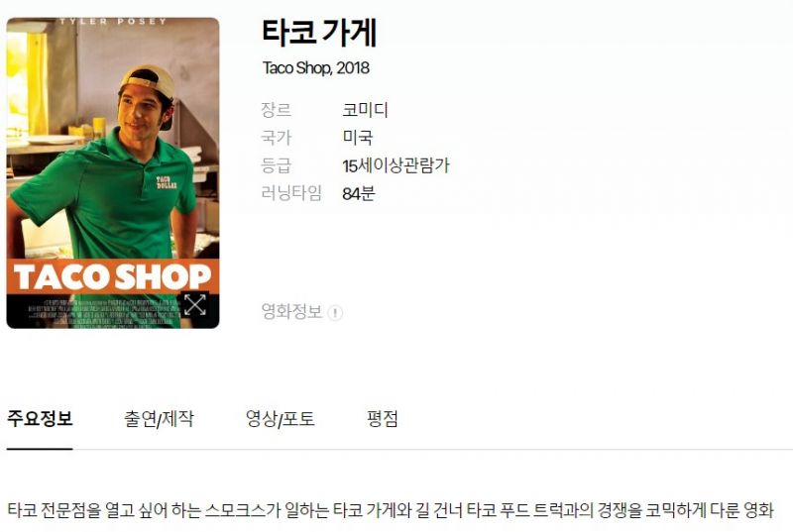The height and width of the screenshot is (532, 793).
Task: Open the info icon beside 영화정보
Action: 335,313
